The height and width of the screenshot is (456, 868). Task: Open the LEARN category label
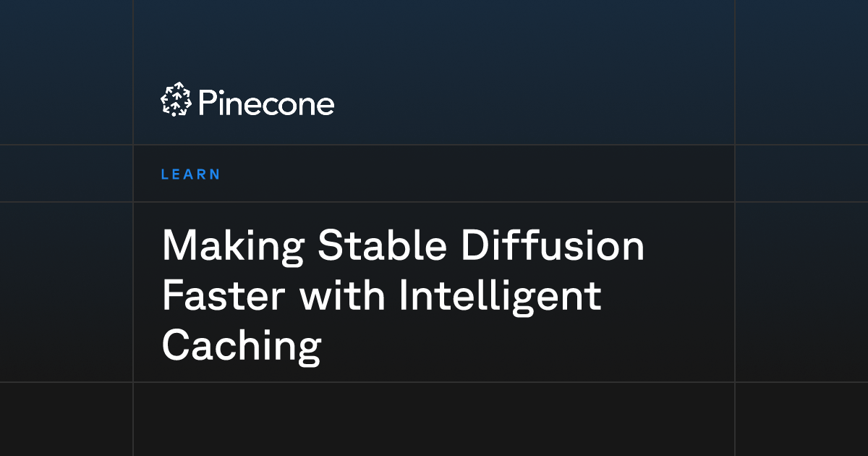(x=190, y=174)
